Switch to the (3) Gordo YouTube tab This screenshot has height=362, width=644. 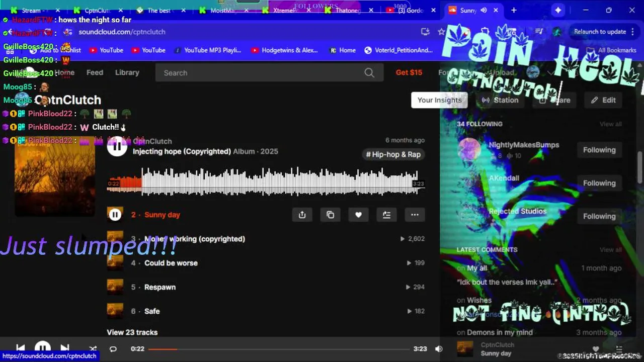click(412, 10)
